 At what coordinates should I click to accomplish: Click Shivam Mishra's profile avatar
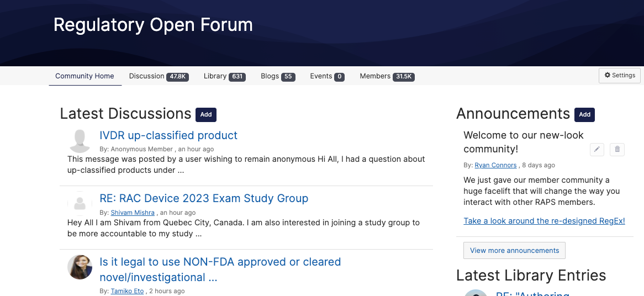click(80, 204)
